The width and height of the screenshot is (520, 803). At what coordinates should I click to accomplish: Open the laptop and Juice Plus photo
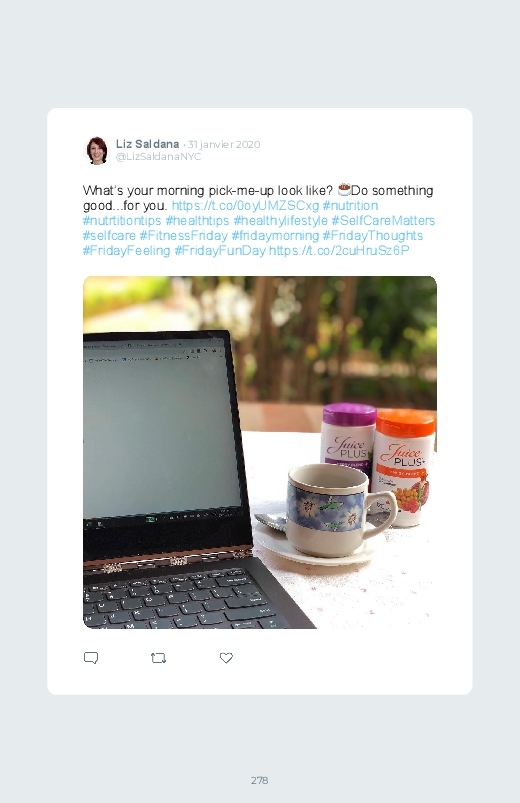260,452
